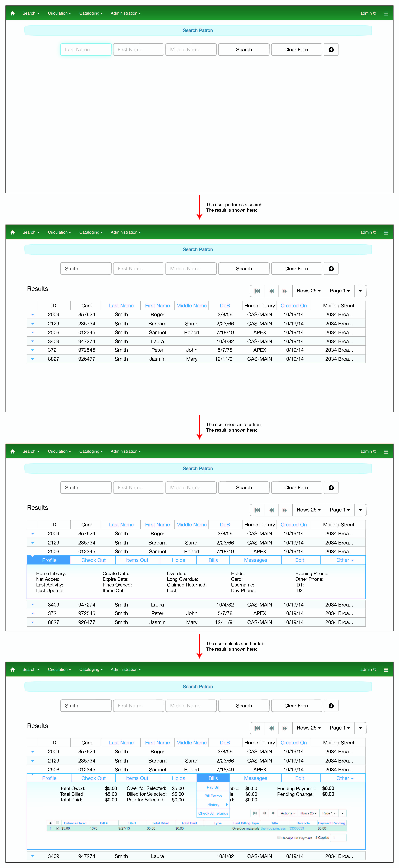Image resolution: width=399 pixels, height=868 pixels.
Task: Tick select-all checkbox in bills grid header
Action: [58, 823]
